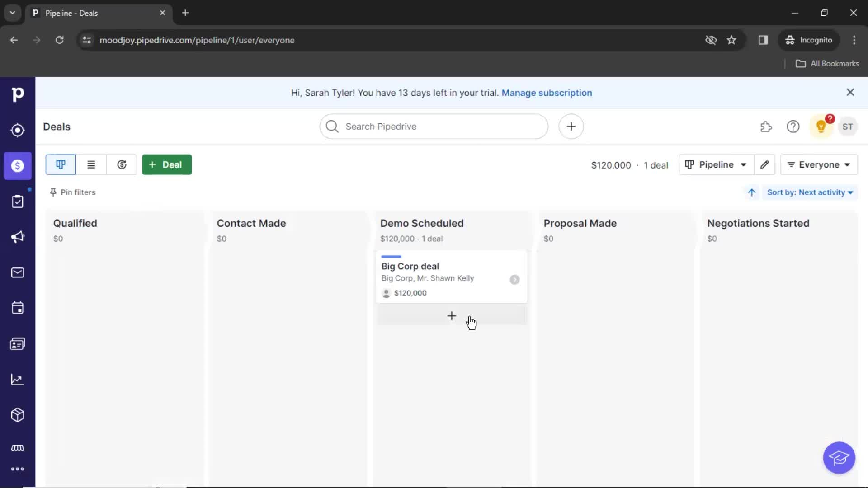Open Campaigns megaphone icon in sidebar
This screenshot has height=488, width=868.
click(x=18, y=237)
